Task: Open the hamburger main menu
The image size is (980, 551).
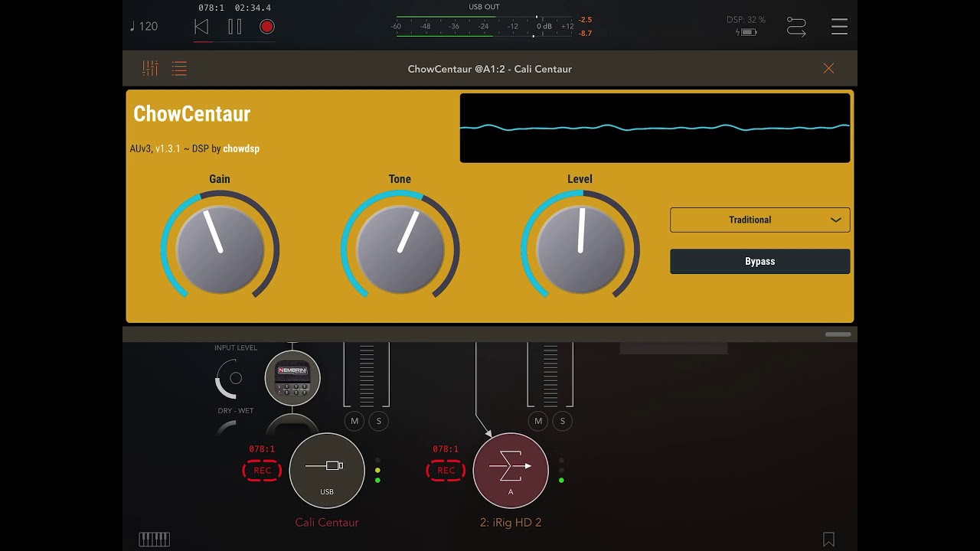Action: point(839,27)
